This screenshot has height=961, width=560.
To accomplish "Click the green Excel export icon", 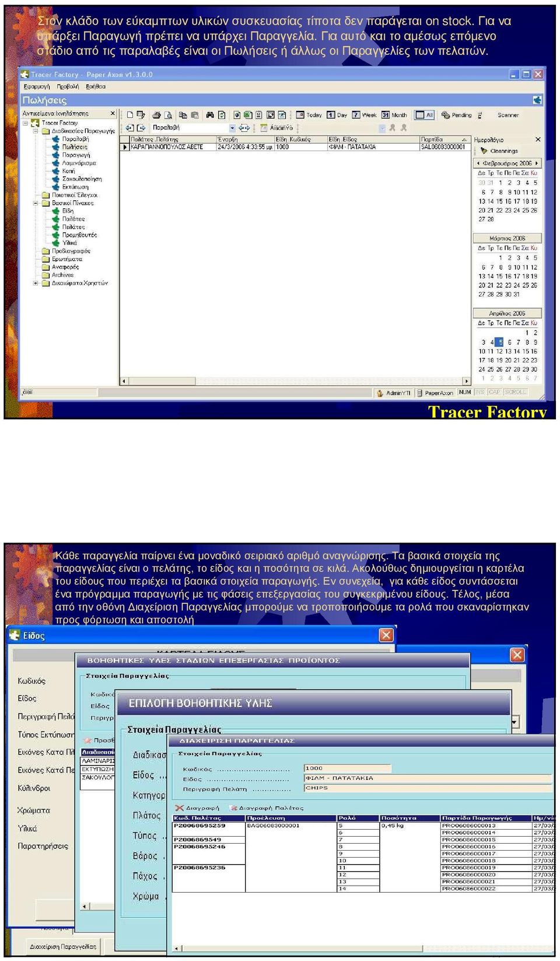I will pos(248,115).
